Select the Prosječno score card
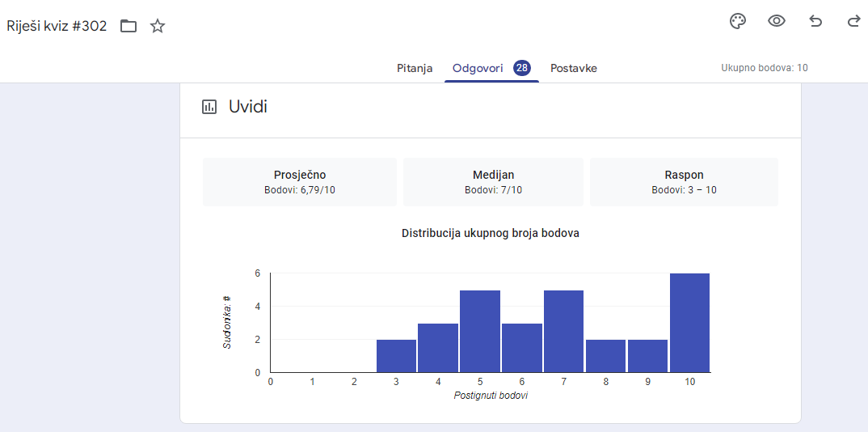868x432 pixels. click(300, 182)
